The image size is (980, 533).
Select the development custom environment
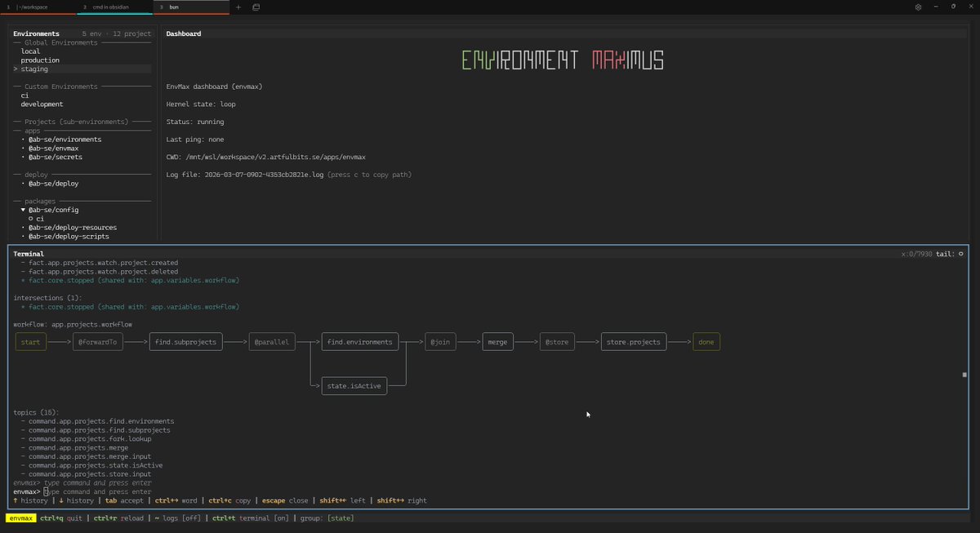click(42, 104)
